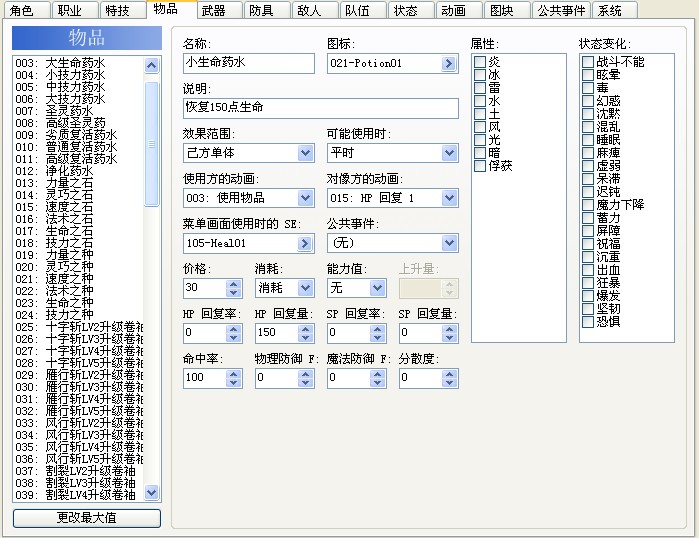This screenshot has height=538, width=699.
Task: Open the 效果范围 dropdown
Action: pos(305,153)
